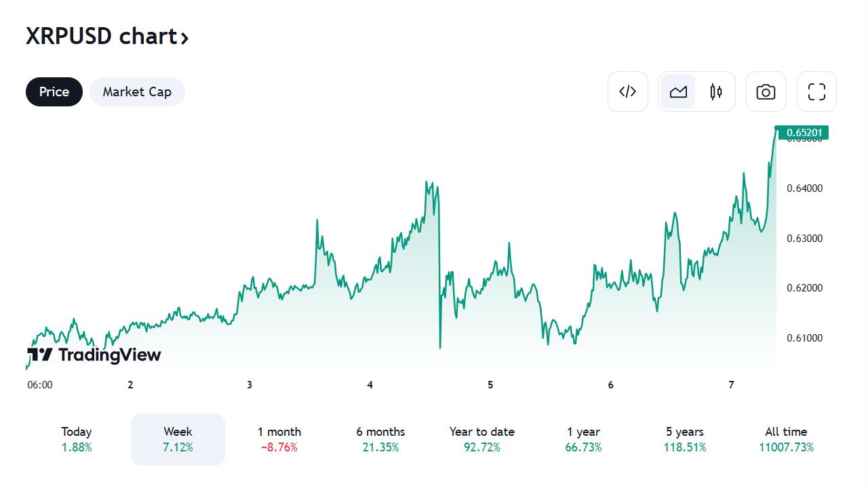Choose the 1 month time range

[279, 439]
